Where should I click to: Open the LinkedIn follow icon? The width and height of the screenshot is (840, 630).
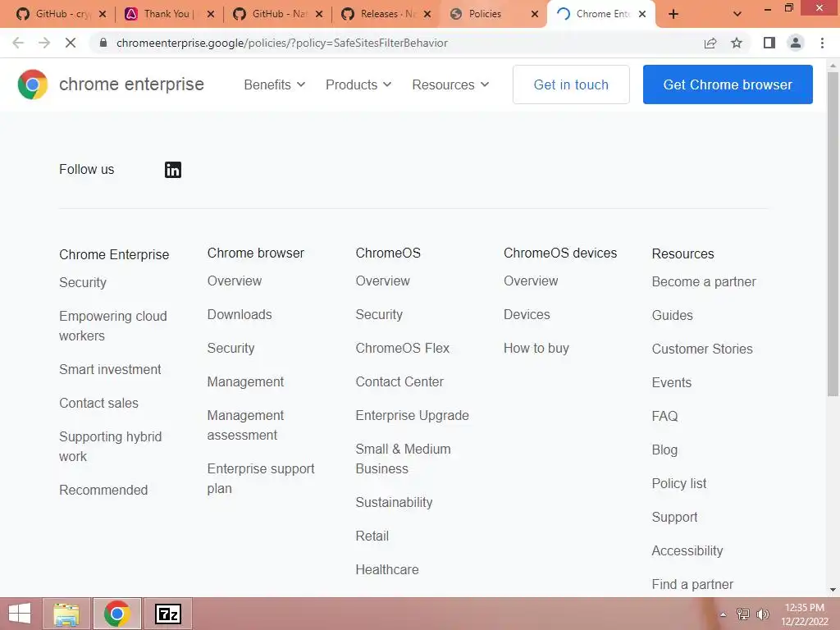(x=172, y=170)
